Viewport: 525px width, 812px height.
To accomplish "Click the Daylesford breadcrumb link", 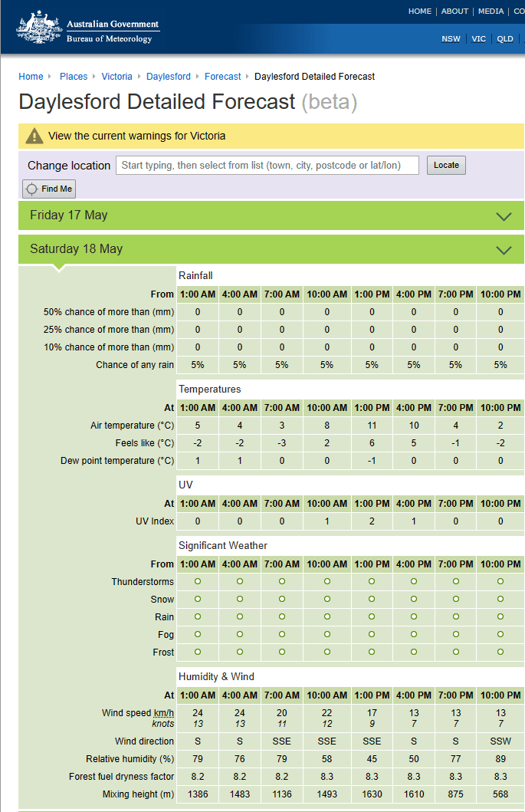I will (169, 77).
